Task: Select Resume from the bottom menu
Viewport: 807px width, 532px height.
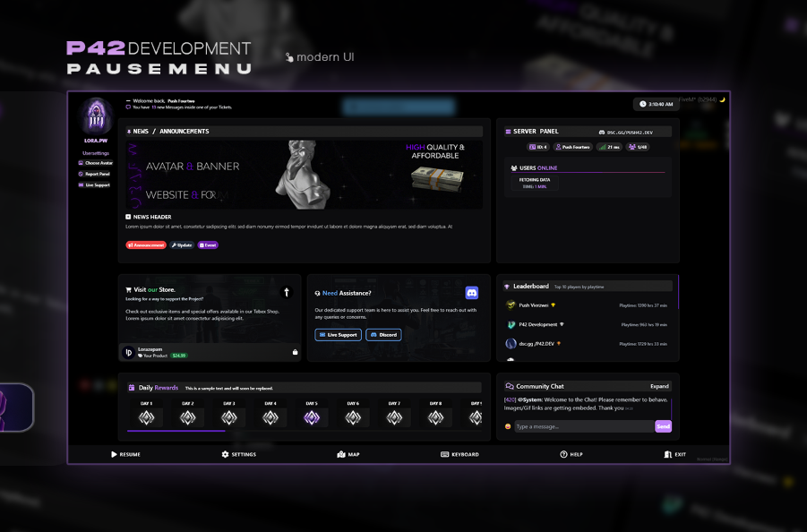Action: pos(127,454)
